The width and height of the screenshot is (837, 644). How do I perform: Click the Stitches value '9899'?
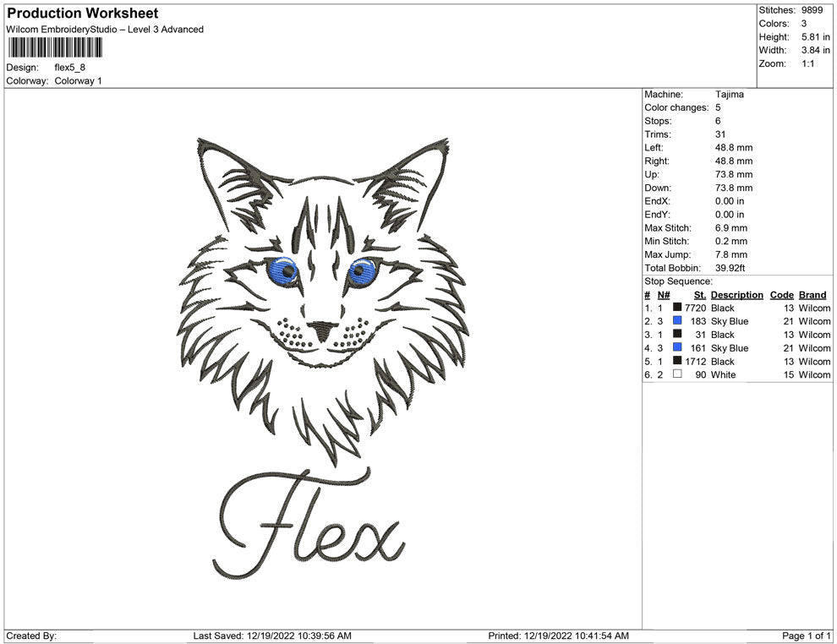(x=812, y=10)
